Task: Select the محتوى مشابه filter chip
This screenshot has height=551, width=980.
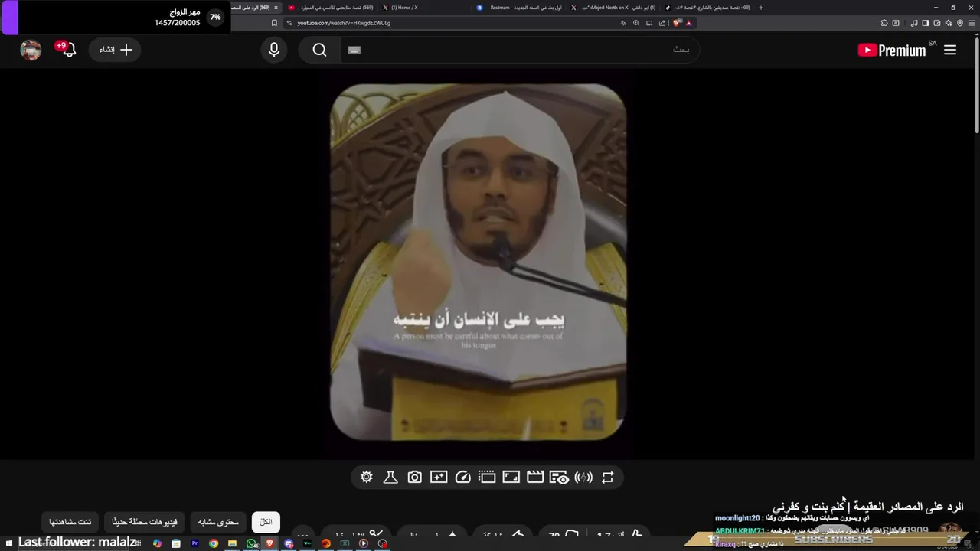Action: click(x=218, y=522)
